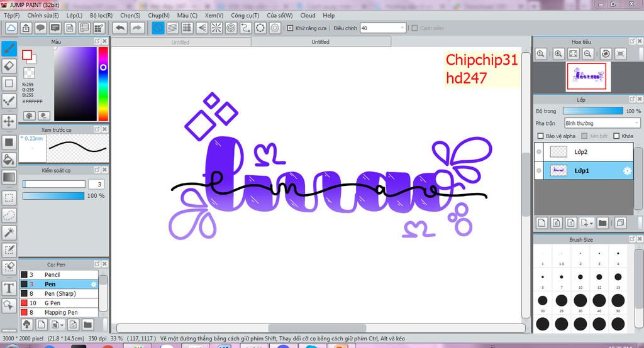Click the export/share icon in top toolbar
The height and width of the screenshot is (348, 644).
coord(26,28)
